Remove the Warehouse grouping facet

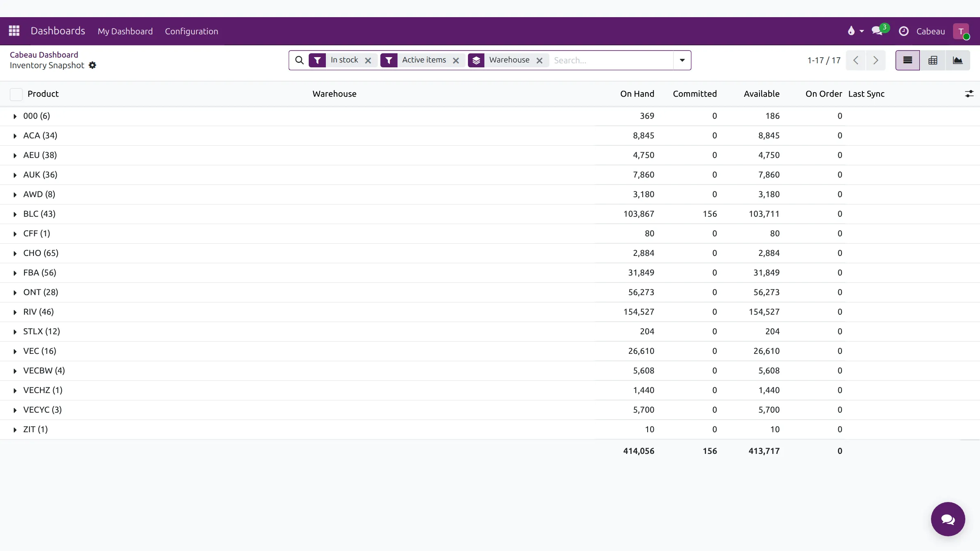[539, 60]
